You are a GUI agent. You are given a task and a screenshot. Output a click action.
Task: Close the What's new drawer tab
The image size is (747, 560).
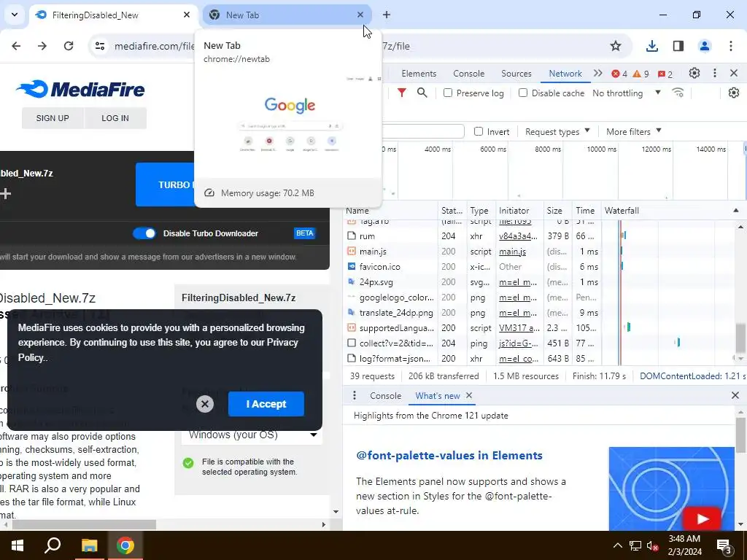click(x=469, y=395)
